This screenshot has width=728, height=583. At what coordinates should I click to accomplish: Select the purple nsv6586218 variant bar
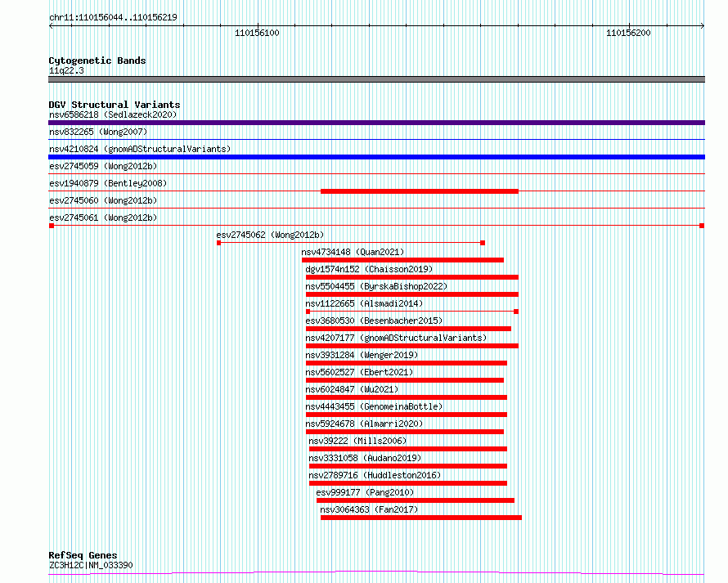(376, 123)
